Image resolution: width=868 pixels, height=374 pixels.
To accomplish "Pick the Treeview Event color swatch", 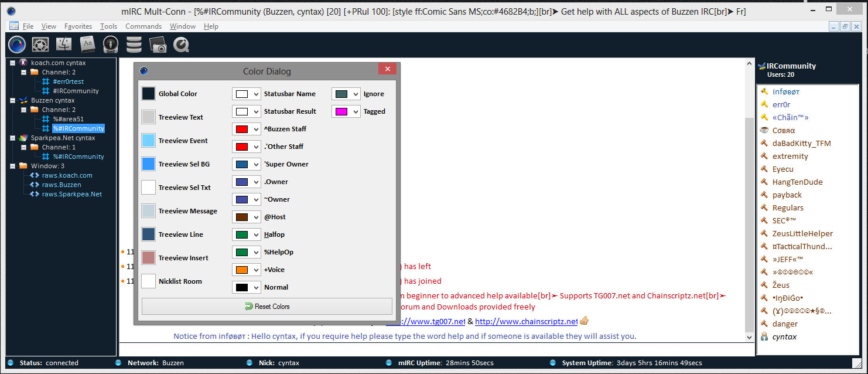I will click(x=149, y=141).
